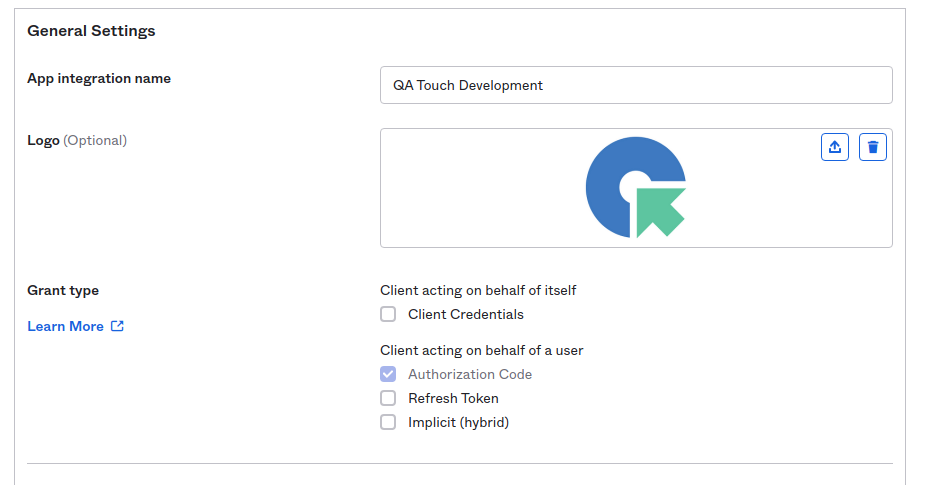
Task: Check the Implicit (hybrid) checkbox
Action: tap(388, 422)
